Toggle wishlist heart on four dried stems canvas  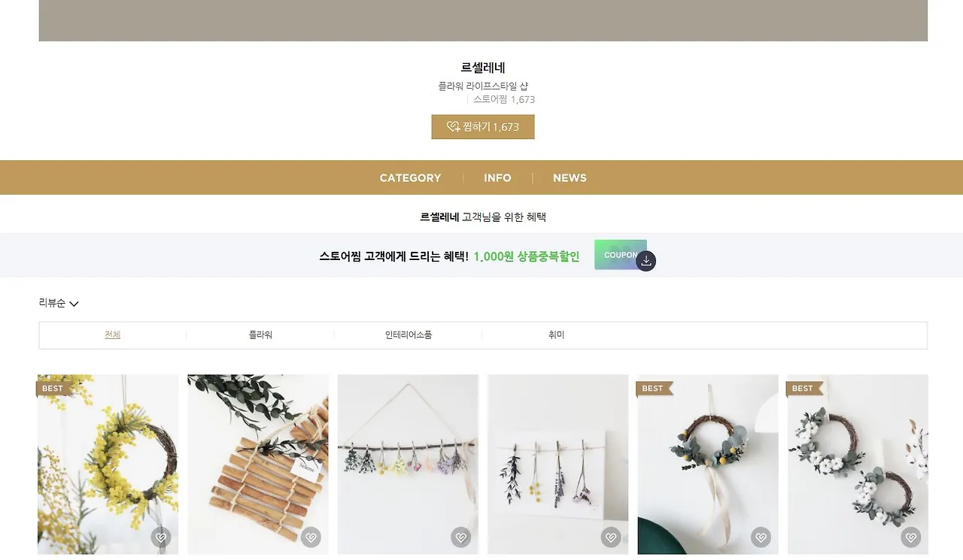pyautogui.click(x=611, y=537)
